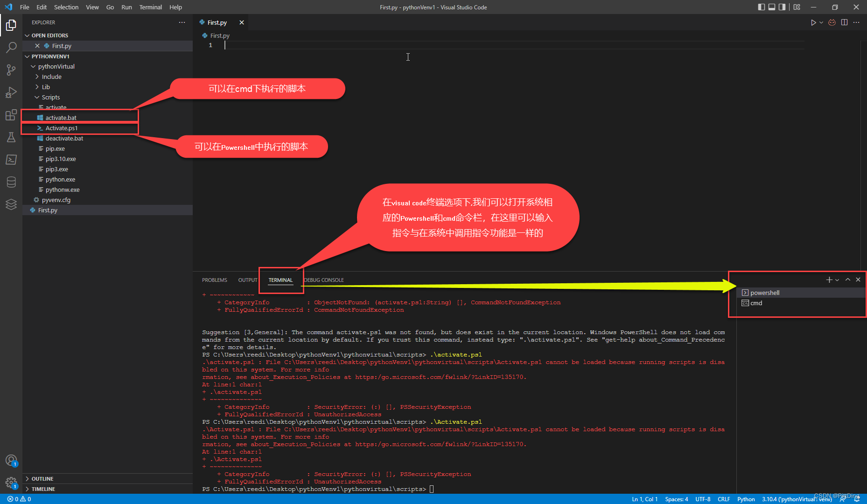Open deactivate.bat in the explorer
Viewport: 867px width, 504px height.
click(x=107, y=138)
